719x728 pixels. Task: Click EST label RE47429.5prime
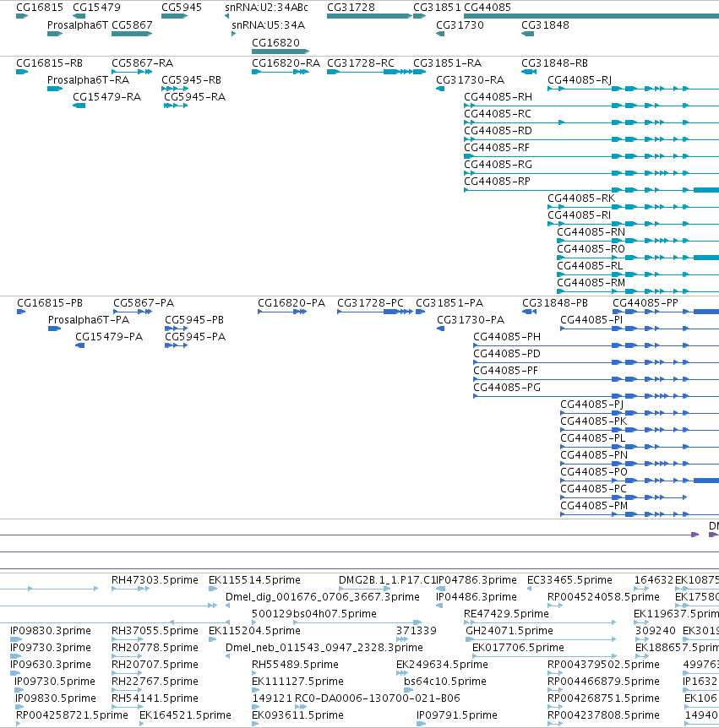tap(506, 614)
